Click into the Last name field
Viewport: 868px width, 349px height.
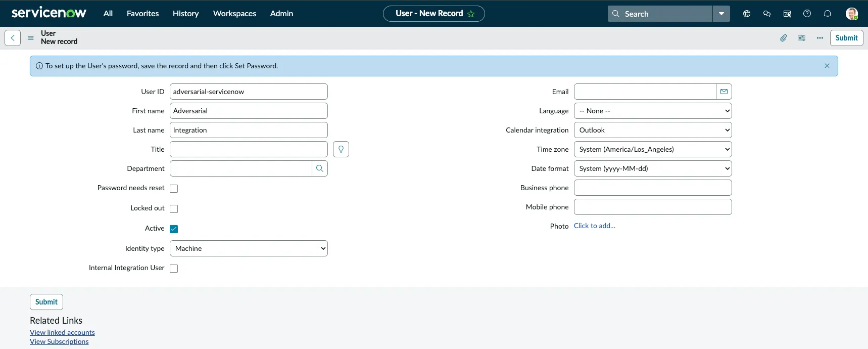(249, 130)
